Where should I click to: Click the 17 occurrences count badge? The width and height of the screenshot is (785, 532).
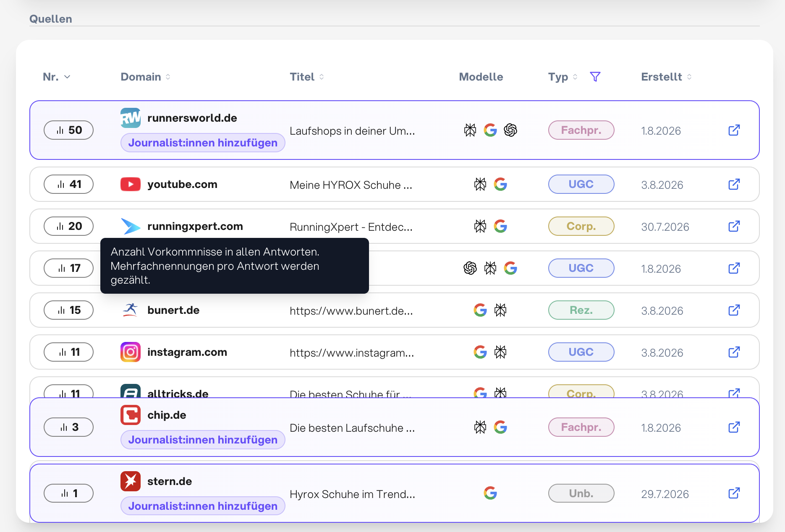pos(68,268)
